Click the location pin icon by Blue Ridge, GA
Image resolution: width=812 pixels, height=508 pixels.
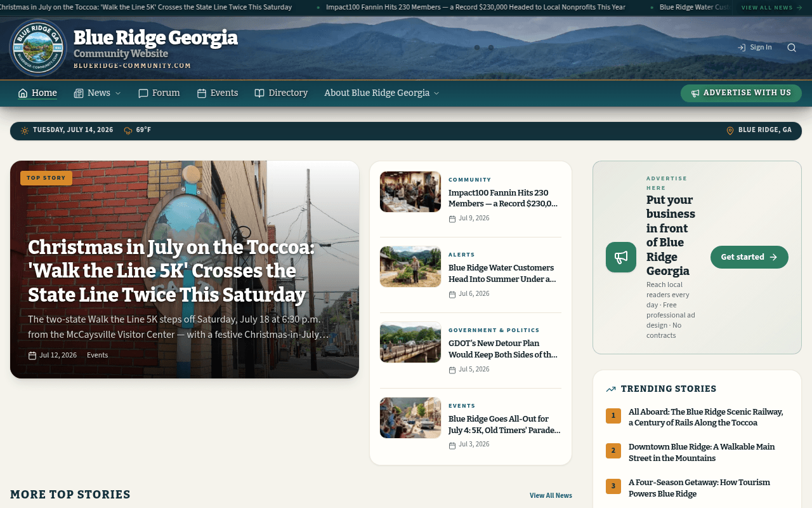pos(730,130)
